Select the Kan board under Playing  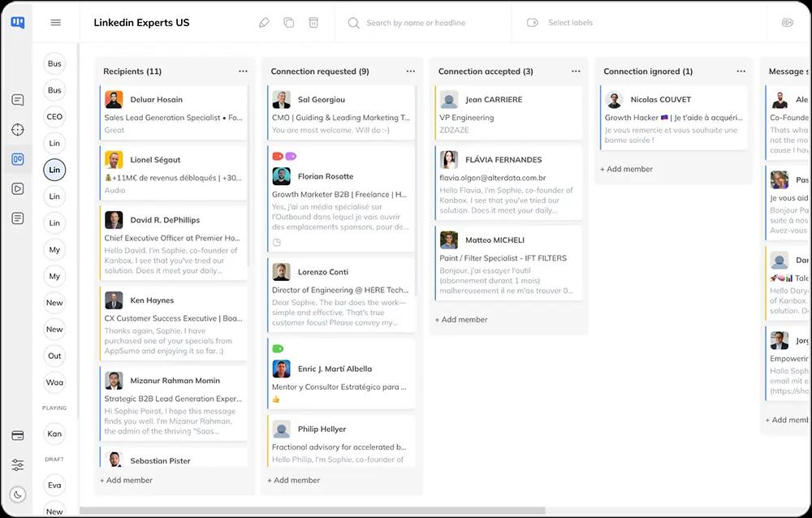[x=54, y=434]
